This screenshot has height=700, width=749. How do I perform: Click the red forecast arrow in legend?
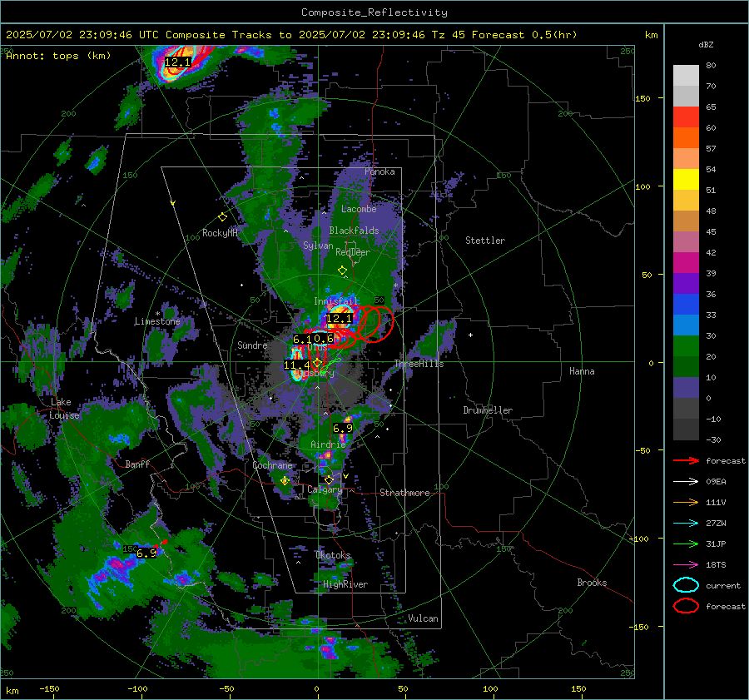(686, 460)
